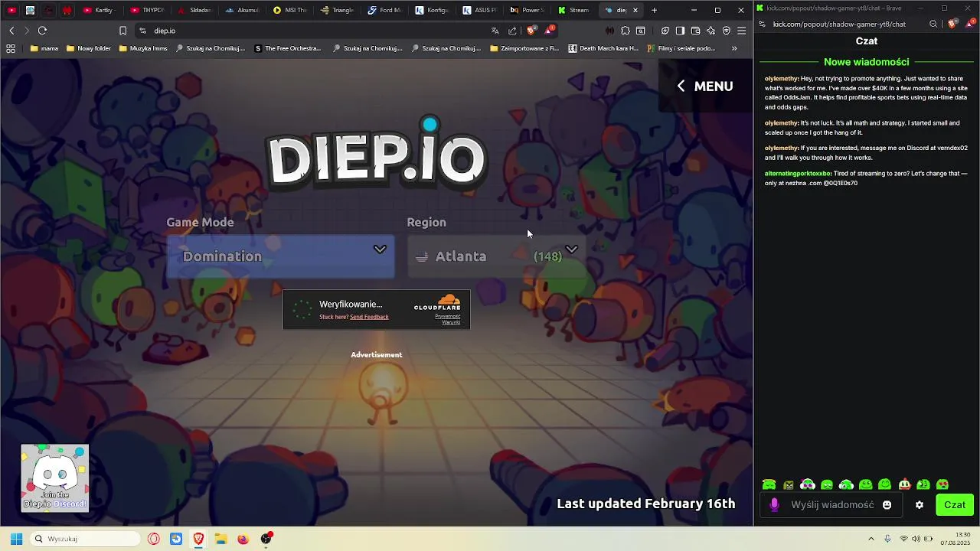Image resolution: width=980 pixels, height=551 pixels.
Task: Open the browser hamburger main menu
Action: pyautogui.click(x=741, y=31)
